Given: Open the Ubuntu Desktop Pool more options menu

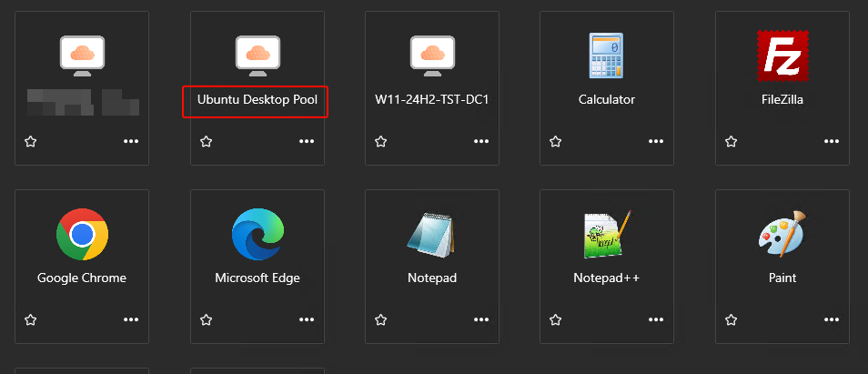Looking at the screenshot, I should (306, 142).
